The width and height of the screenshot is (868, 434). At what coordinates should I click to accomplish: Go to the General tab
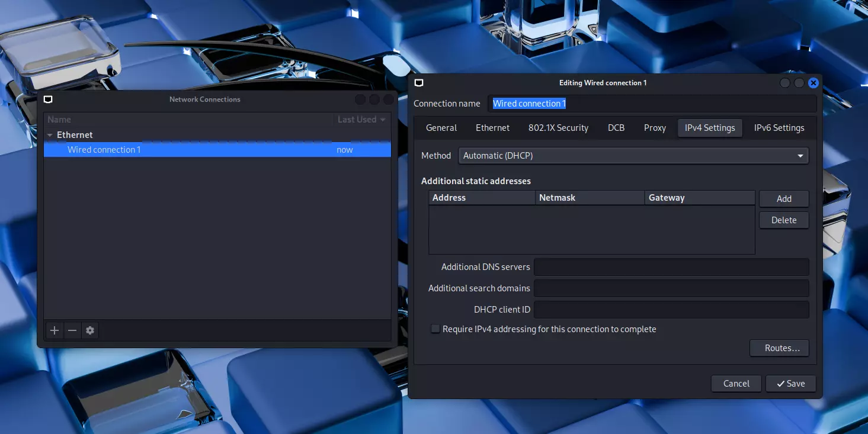click(x=441, y=128)
